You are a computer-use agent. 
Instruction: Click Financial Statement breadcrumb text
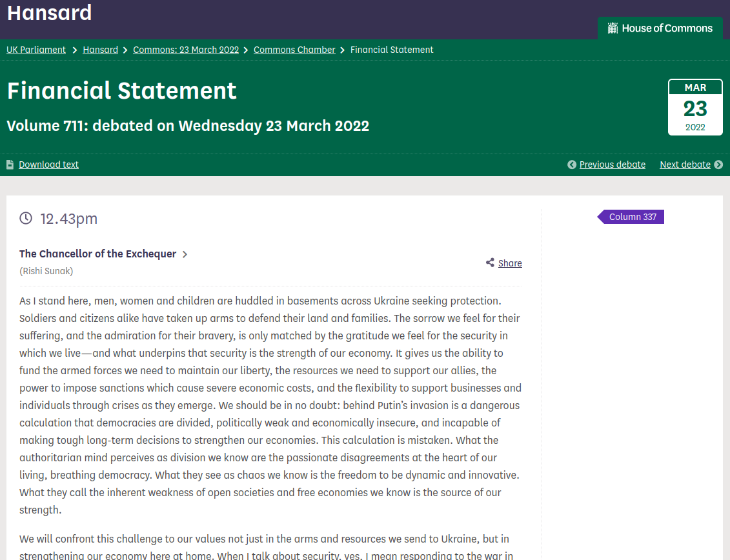coord(392,50)
